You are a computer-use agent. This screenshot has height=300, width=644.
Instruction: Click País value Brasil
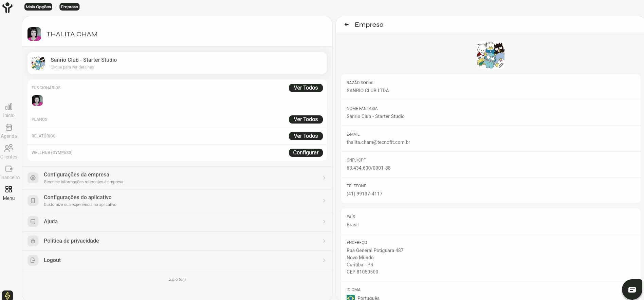352,225
